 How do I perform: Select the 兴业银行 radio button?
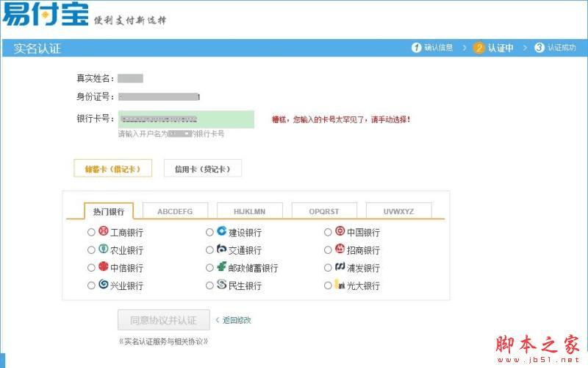coord(91,286)
